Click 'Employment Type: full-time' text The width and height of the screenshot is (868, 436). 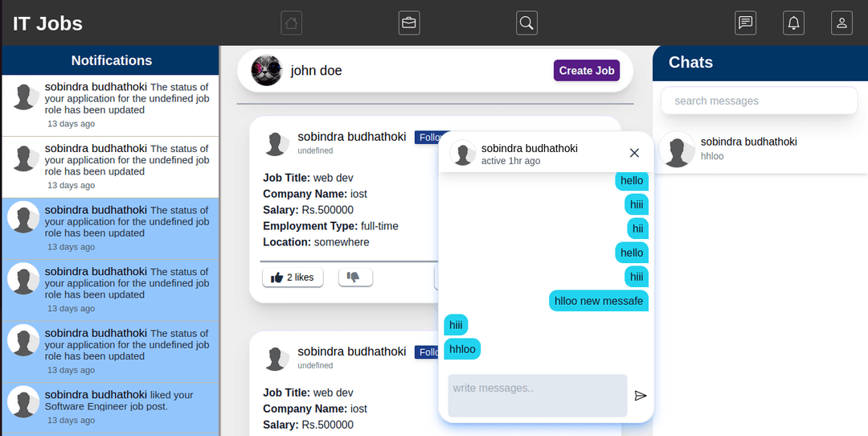pos(330,226)
